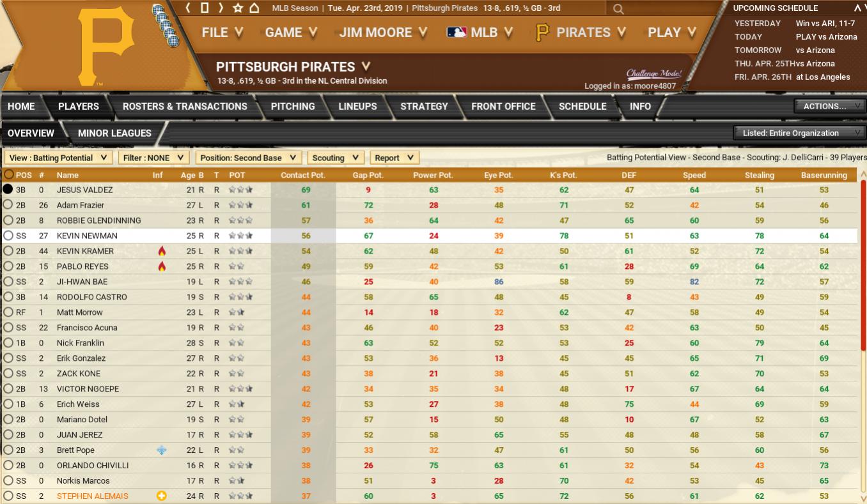
Task: Open the View: Batting Potential dropdown
Action: coord(58,158)
